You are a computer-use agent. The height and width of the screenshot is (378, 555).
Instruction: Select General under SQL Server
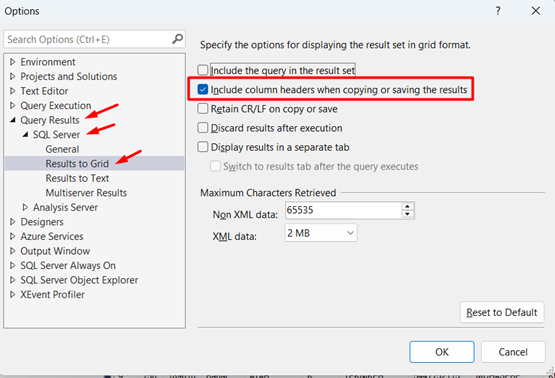[62, 149]
